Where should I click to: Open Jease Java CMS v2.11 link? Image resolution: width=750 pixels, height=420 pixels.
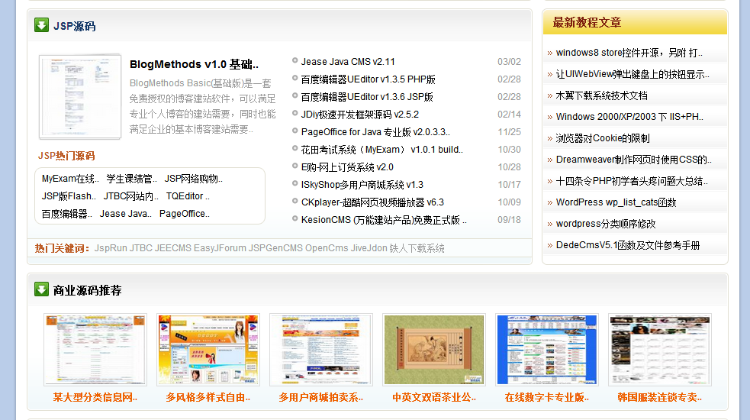pyautogui.click(x=348, y=62)
